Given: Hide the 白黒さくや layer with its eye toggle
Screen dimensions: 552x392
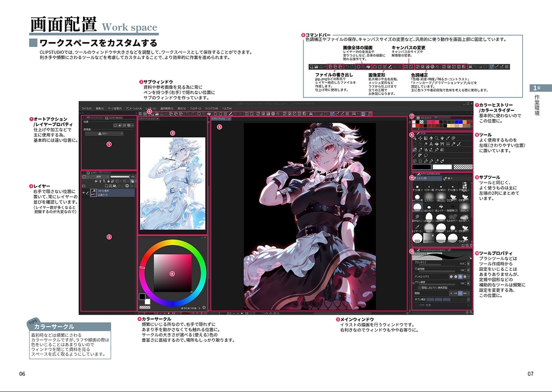Looking at the screenshot, I should (x=84, y=193).
